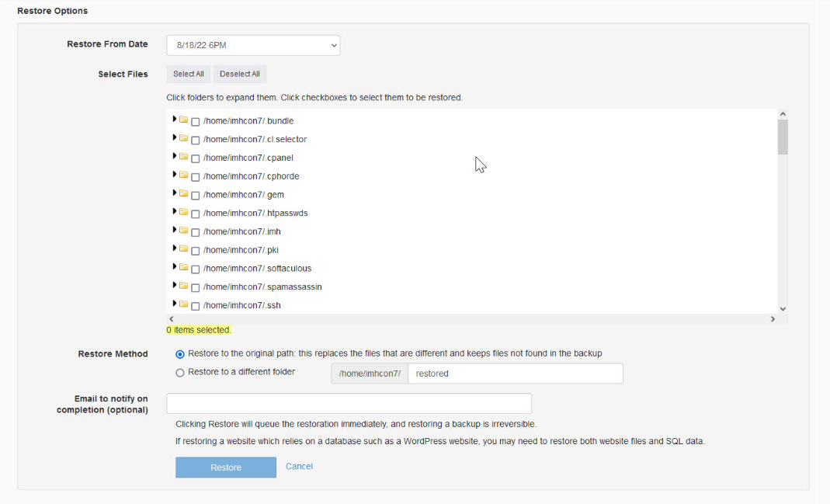The height and width of the screenshot is (504, 830).
Task: Expand the .softaculous folder arrow
Action: click(174, 267)
